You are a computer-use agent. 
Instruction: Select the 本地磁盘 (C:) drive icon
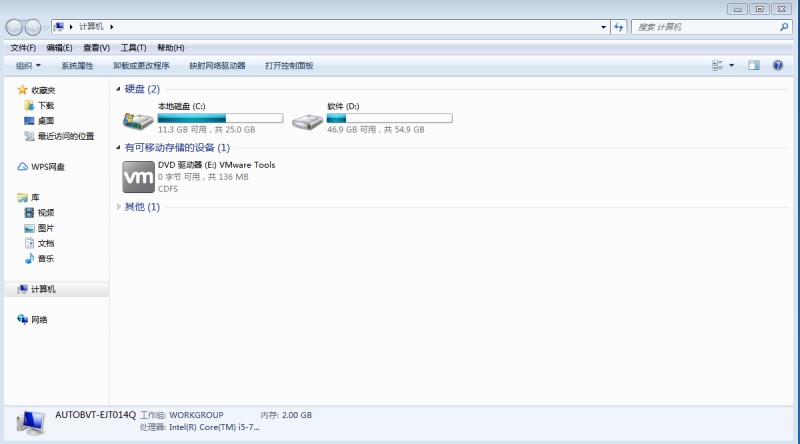(138, 121)
